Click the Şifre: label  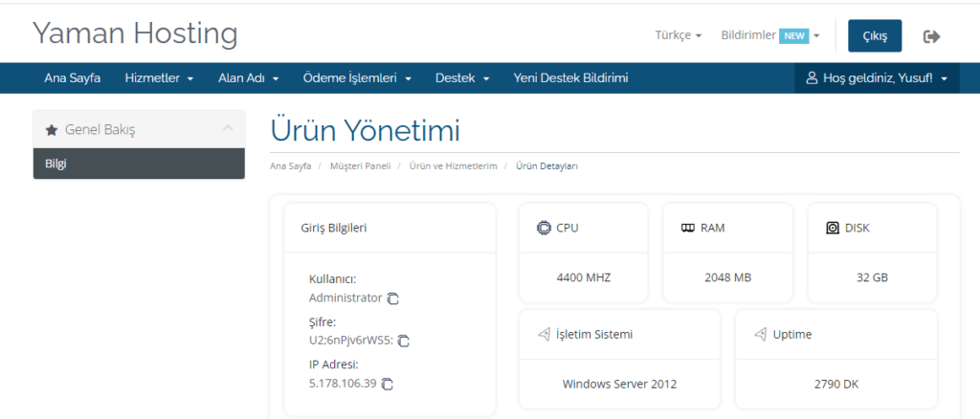[323, 322]
